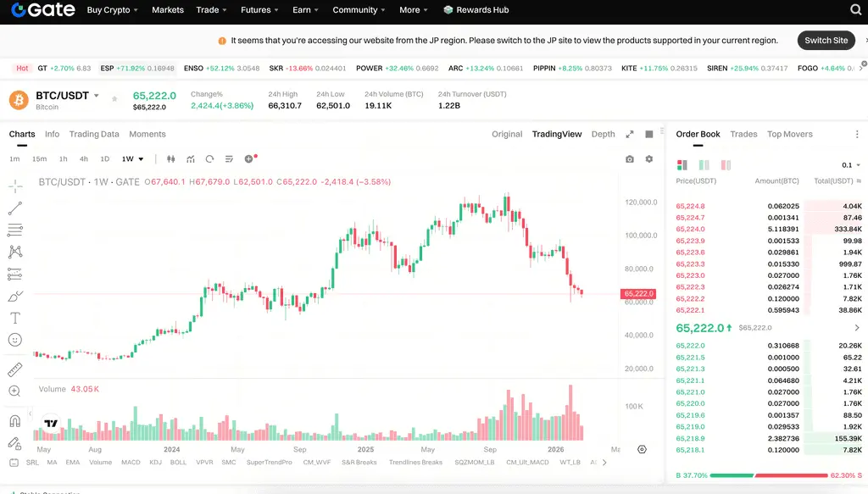
Task: Open the candlestick chart style menu
Action: pos(171,158)
